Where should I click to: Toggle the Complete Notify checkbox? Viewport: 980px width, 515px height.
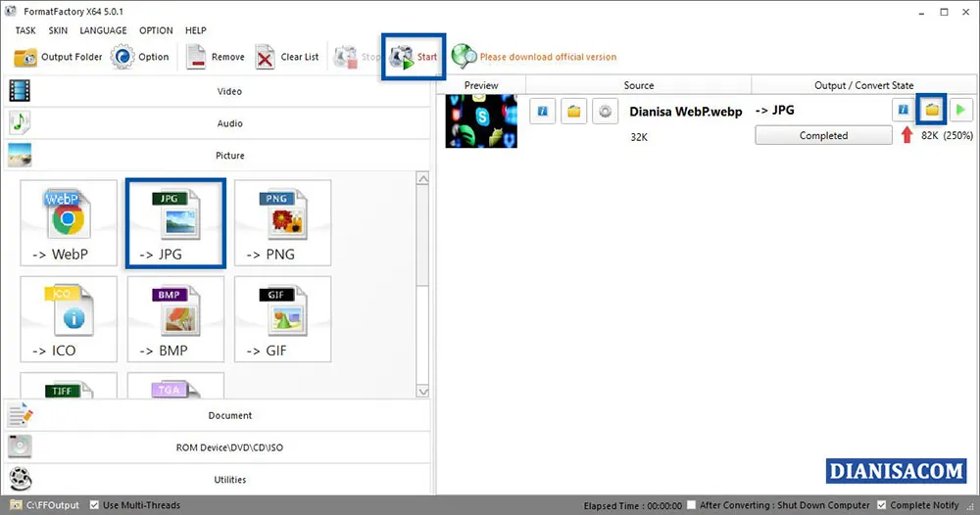[x=881, y=504]
